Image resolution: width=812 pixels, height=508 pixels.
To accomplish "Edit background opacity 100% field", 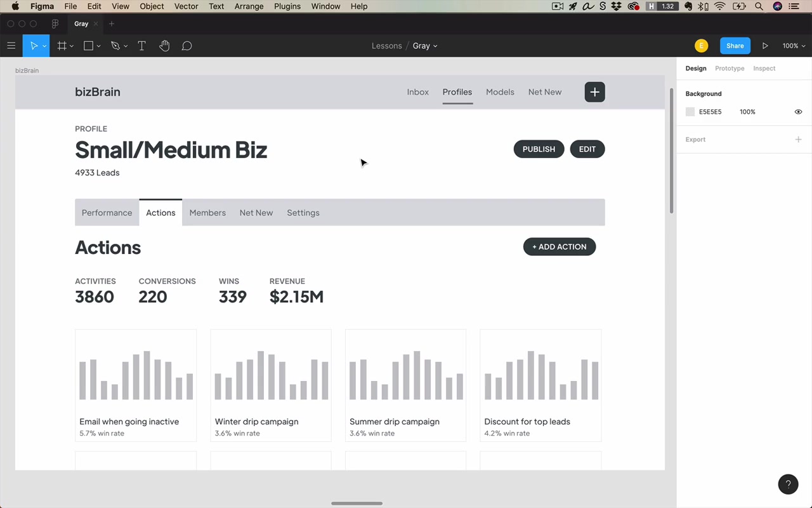I will pos(747,112).
